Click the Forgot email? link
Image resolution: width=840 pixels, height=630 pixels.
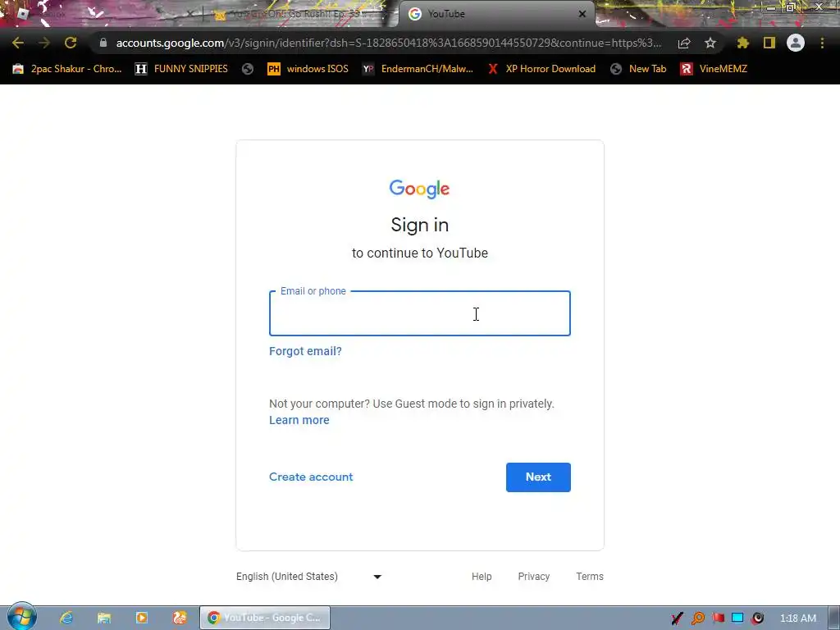(305, 351)
